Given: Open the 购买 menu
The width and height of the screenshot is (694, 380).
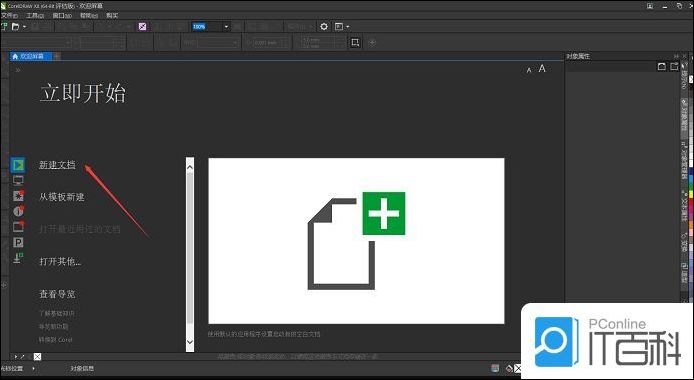Looking at the screenshot, I should click(x=112, y=15).
